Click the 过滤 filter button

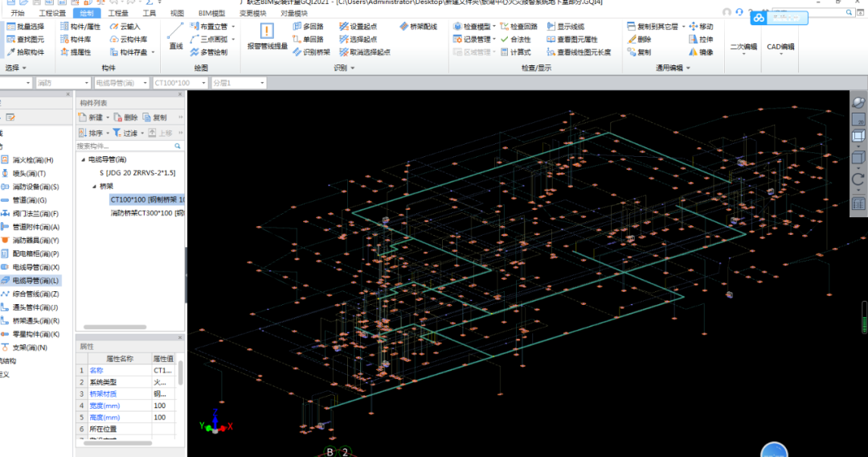click(x=125, y=133)
